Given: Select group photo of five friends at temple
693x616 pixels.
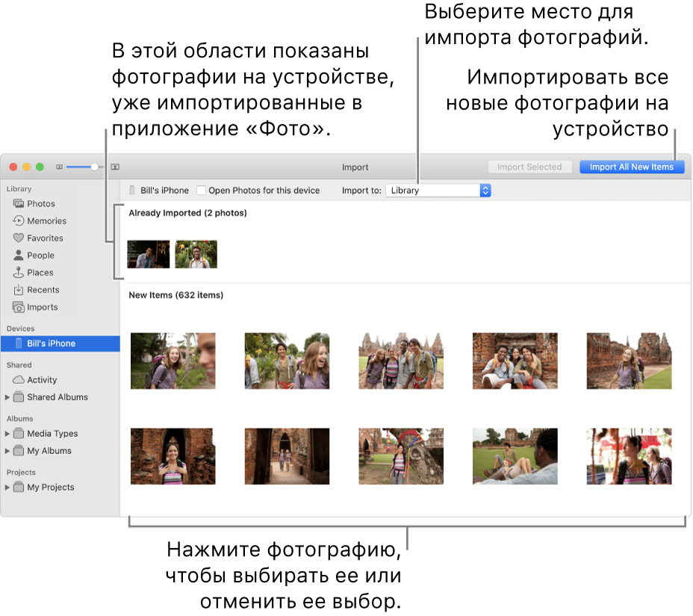Looking at the screenshot, I should click(x=401, y=361).
